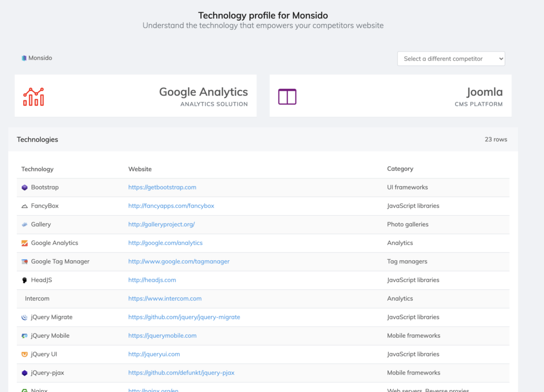Click the jQuery Migrate row icon

[24, 317]
